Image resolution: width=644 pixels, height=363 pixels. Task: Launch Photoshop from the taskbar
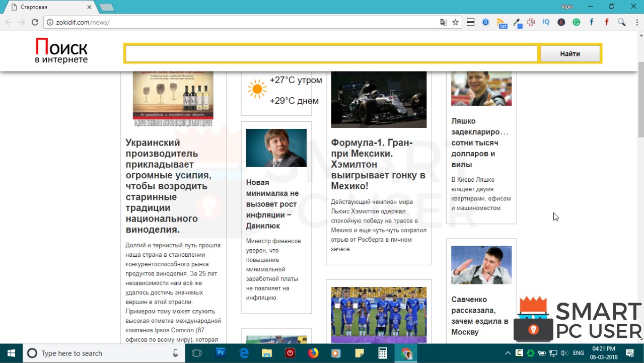(x=221, y=352)
